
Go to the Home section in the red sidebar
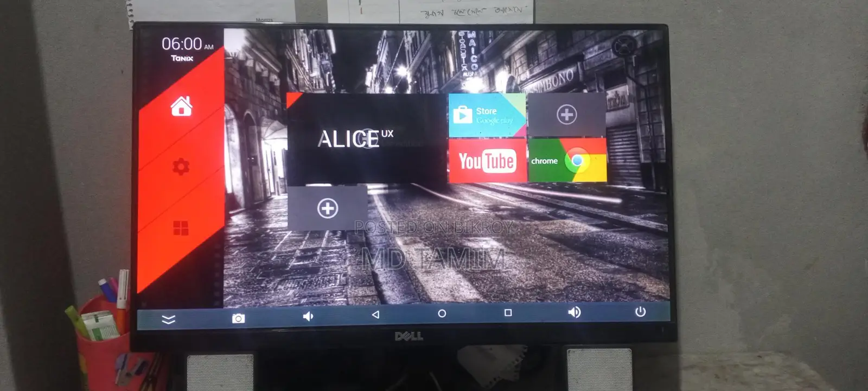(x=181, y=106)
